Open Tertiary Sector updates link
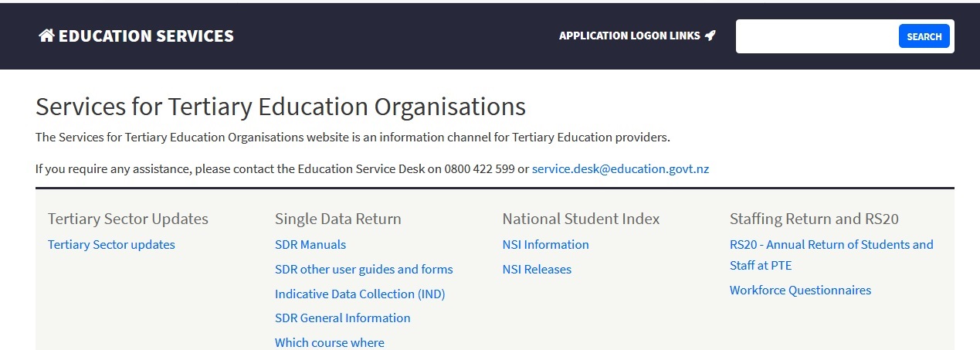This screenshot has width=980, height=350. [x=111, y=245]
